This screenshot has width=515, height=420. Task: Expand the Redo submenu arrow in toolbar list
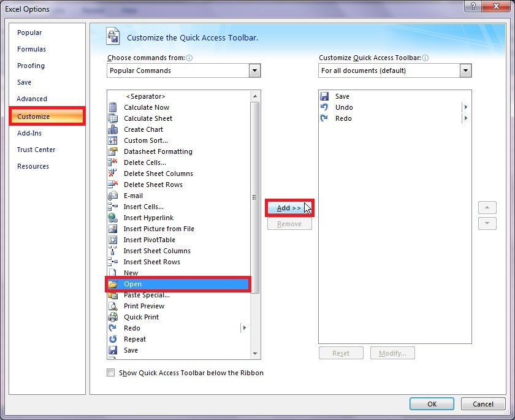coord(466,118)
